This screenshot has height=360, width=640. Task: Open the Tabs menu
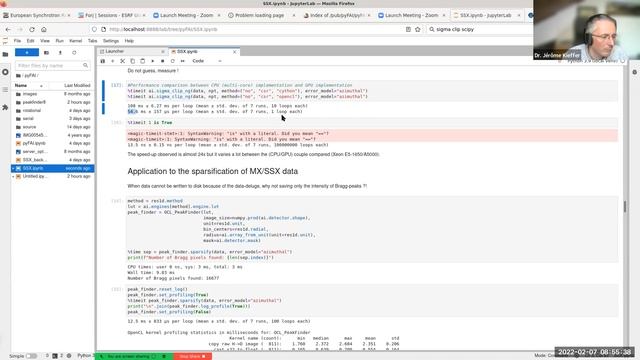pos(93,41)
